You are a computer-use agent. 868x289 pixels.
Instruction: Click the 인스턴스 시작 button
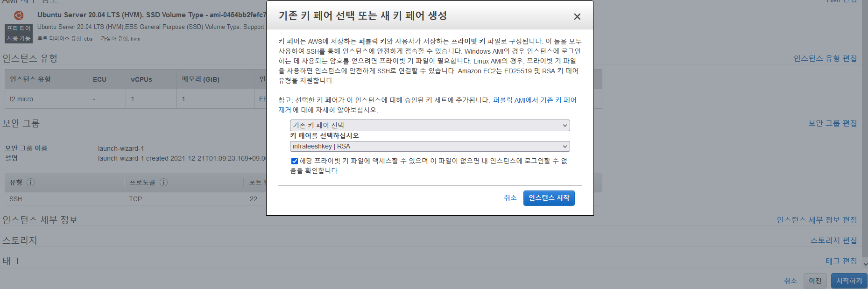click(549, 198)
